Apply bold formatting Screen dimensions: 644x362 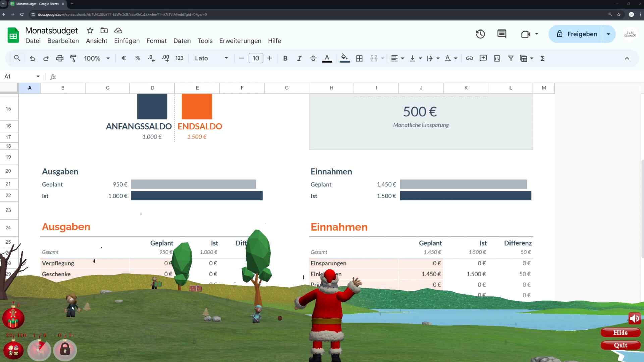(x=285, y=58)
